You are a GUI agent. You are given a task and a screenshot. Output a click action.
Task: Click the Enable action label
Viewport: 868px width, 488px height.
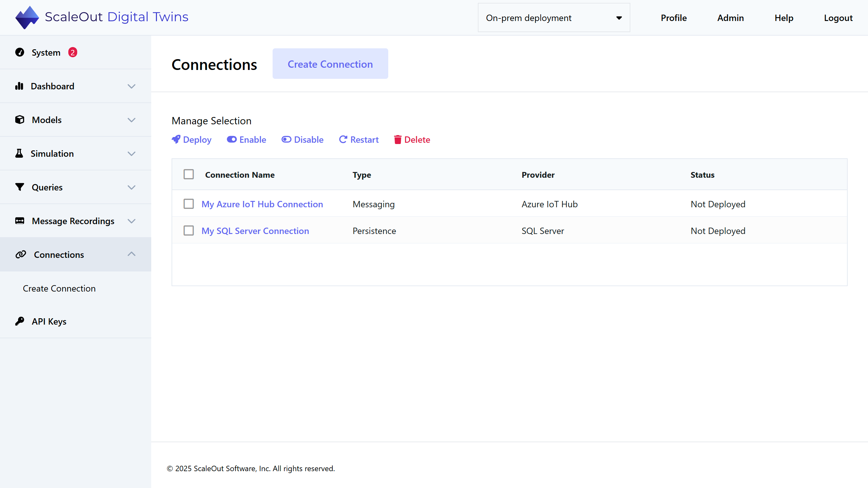253,140
